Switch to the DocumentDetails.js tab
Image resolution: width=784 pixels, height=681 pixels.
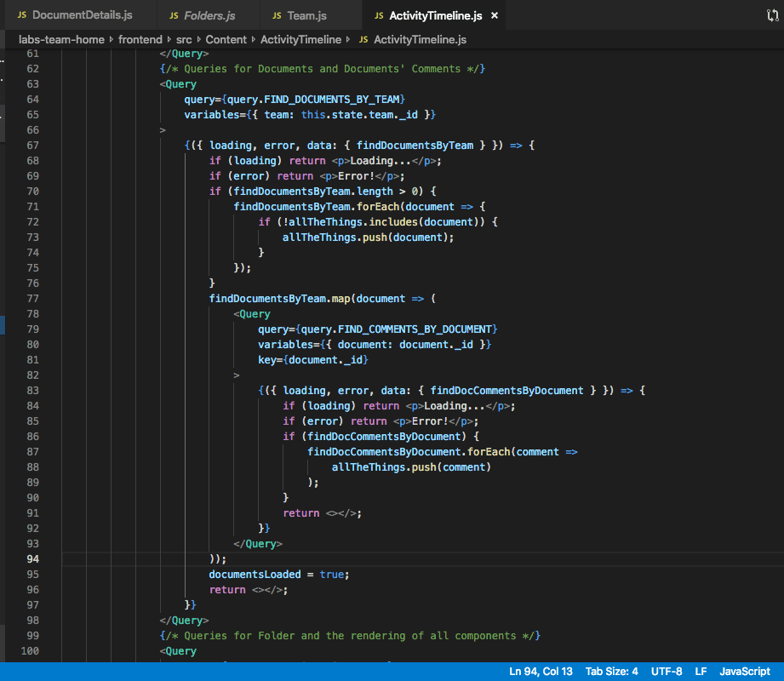(x=82, y=16)
